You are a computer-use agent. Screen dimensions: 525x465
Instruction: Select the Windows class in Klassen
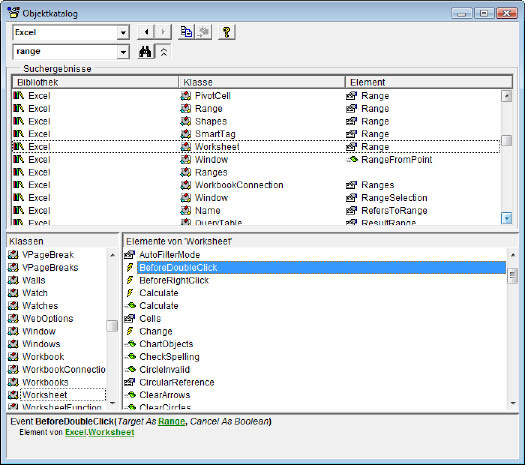pyautogui.click(x=41, y=344)
